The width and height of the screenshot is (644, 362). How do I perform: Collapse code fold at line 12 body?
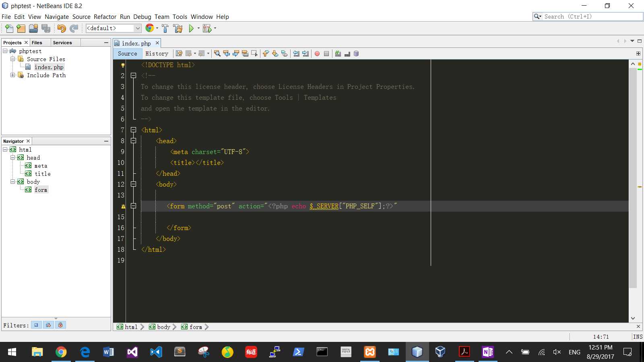tap(133, 184)
